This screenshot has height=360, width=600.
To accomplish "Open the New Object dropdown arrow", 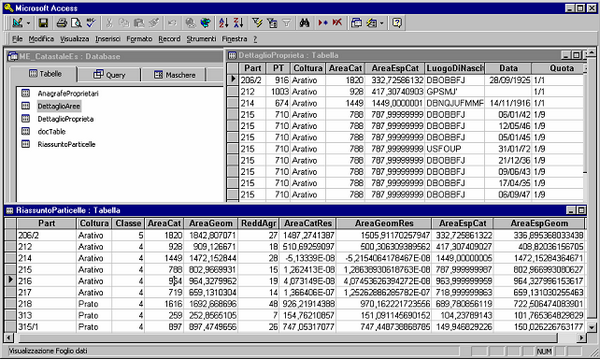I will [382, 23].
